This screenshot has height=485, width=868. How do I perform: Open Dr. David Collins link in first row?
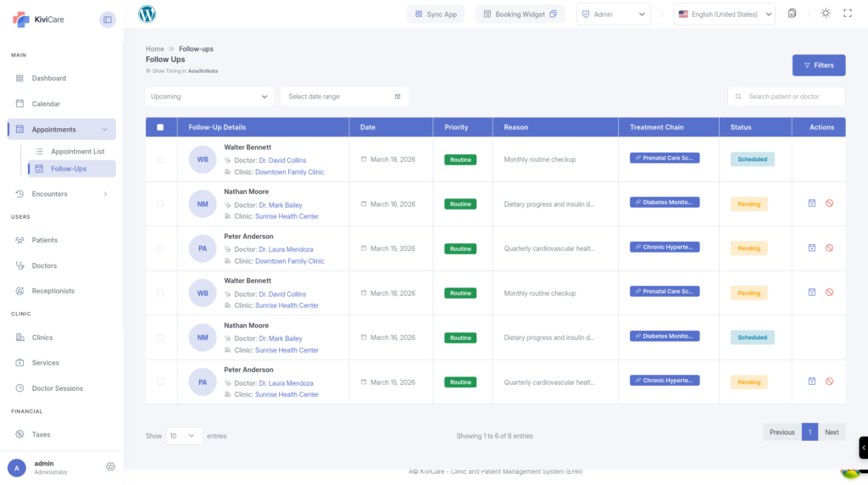point(282,160)
